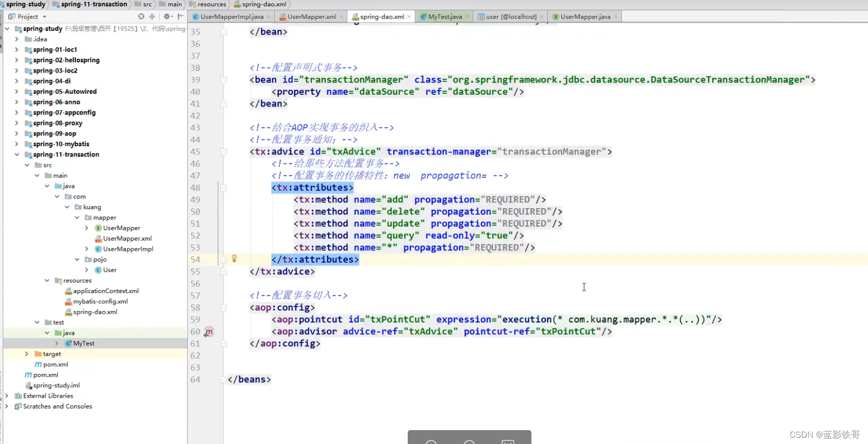Click the Maven gutter icon on line 60
This screenshot has height=444, width=868.
pyautogui.click(x=209, y=332)
